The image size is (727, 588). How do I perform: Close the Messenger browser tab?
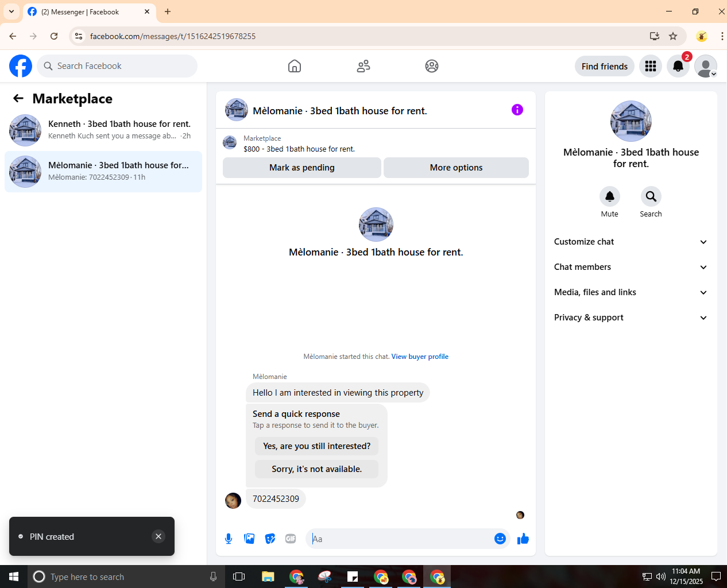click(x=147, y=11)
